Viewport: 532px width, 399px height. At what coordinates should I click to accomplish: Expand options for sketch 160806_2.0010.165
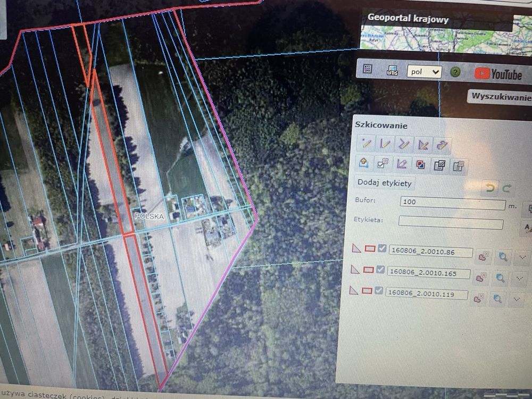point(519,279)
